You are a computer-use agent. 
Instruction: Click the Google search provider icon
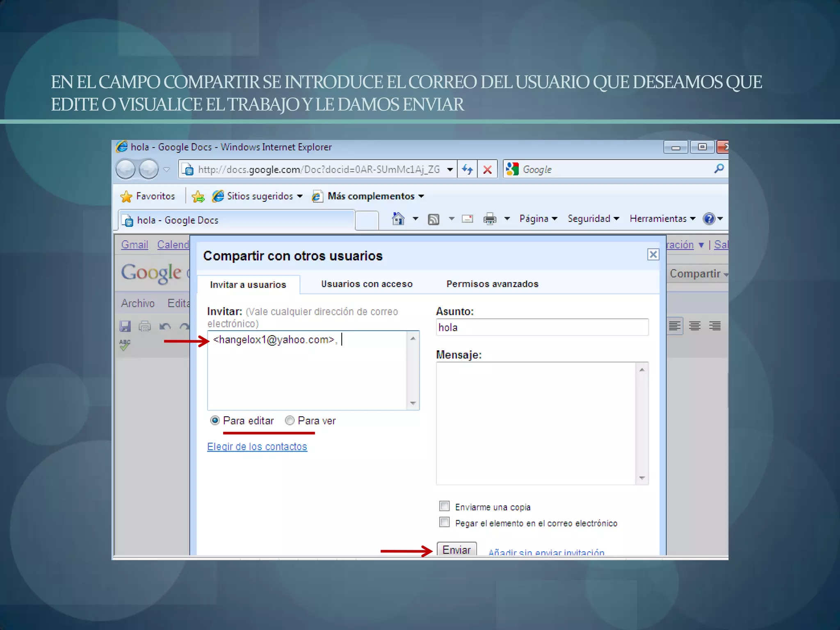[512, 169]
